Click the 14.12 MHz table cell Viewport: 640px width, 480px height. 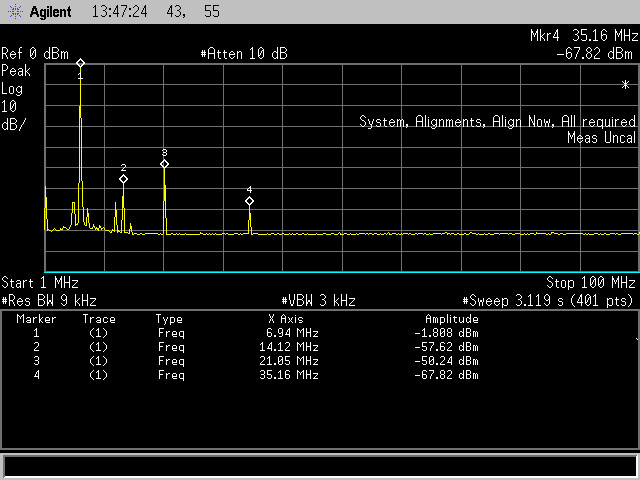pyautogui.click(x=289, y=347)
